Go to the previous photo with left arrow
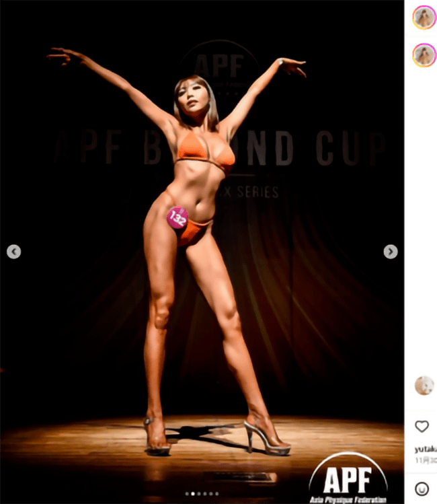The width and height of the screenshot is (437, 504). point(14,252)
